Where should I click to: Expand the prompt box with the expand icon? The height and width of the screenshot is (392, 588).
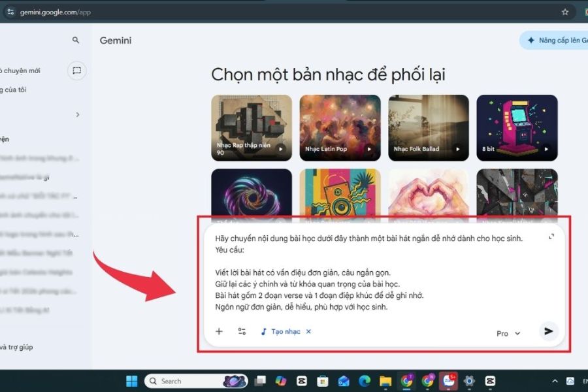tap(551, 237)
